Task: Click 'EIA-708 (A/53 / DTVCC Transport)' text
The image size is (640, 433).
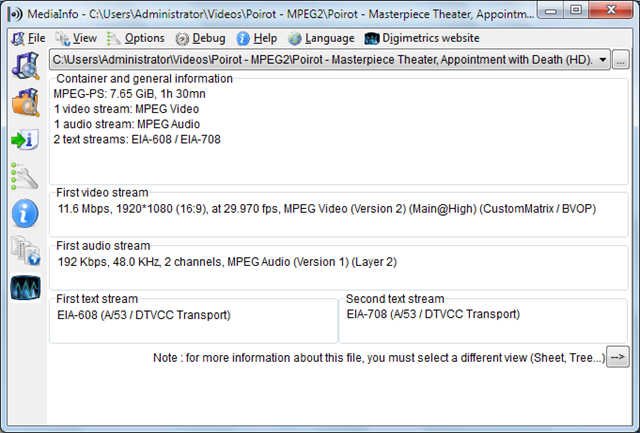Action: (x=433, y=314)
